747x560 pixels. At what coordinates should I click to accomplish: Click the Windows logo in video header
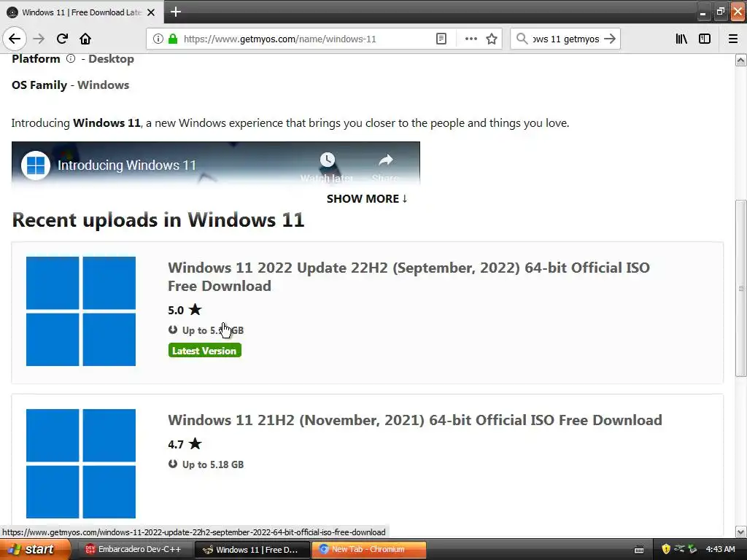coord(36,166)
